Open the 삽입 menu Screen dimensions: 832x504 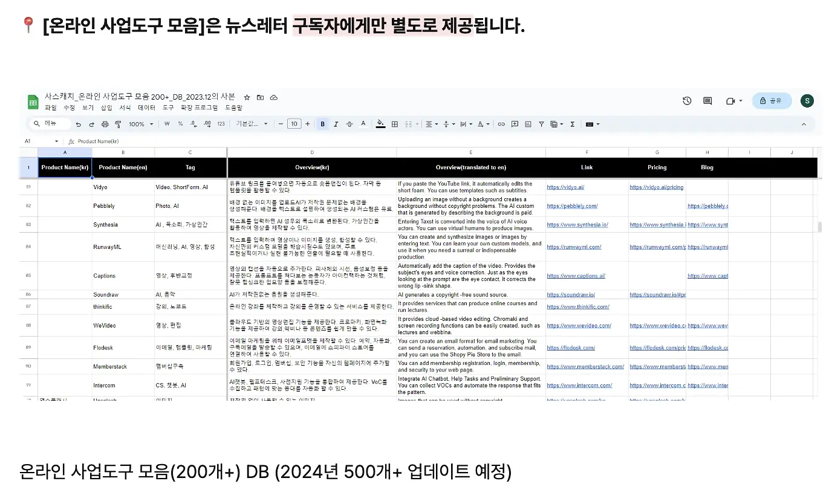click(x=106, y=108)
